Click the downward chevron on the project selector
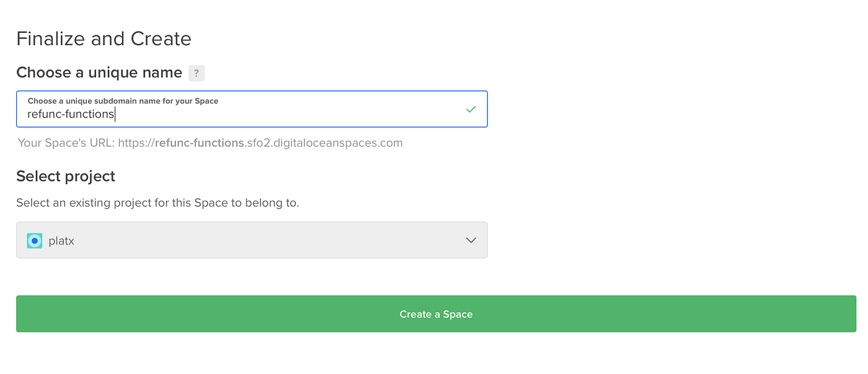 tap(471, 240)
